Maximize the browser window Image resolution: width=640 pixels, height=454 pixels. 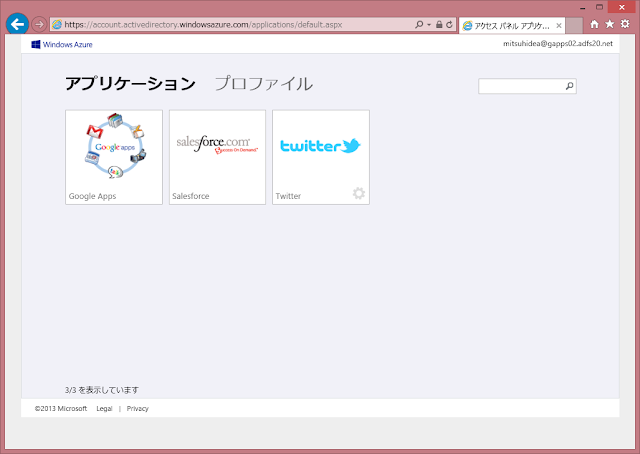tap(599, 7)
